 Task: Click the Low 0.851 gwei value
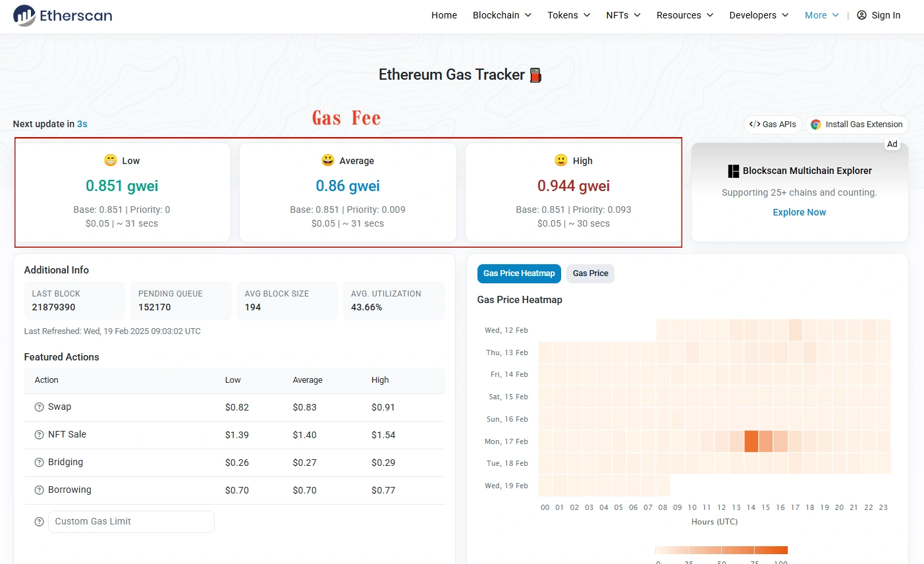(122, 186)
